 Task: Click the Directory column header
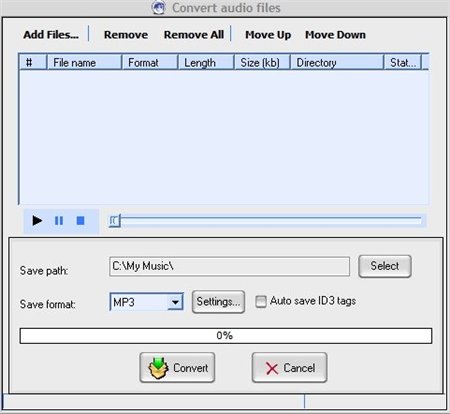click(337, 63)
